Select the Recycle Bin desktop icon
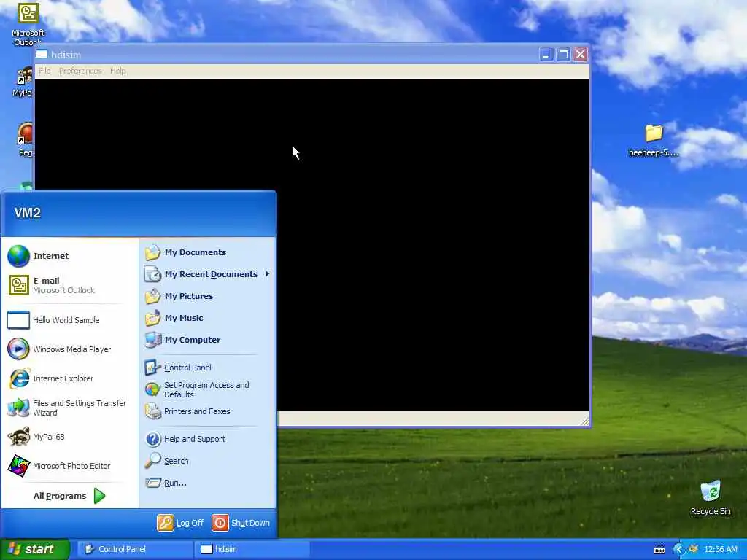This screenshot has width=747, height=560. click(x=711, y=498)
